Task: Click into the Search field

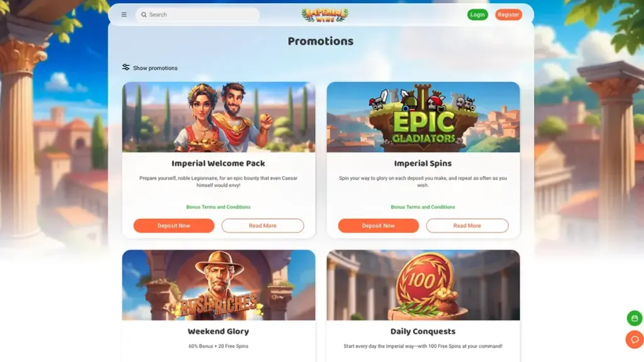Action: (x=197, y=15)
